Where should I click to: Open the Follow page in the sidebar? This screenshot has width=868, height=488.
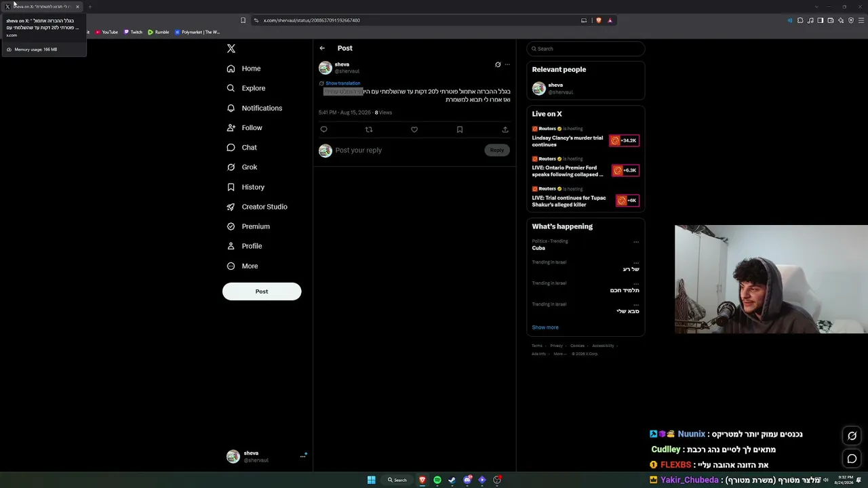pos(244,128)
